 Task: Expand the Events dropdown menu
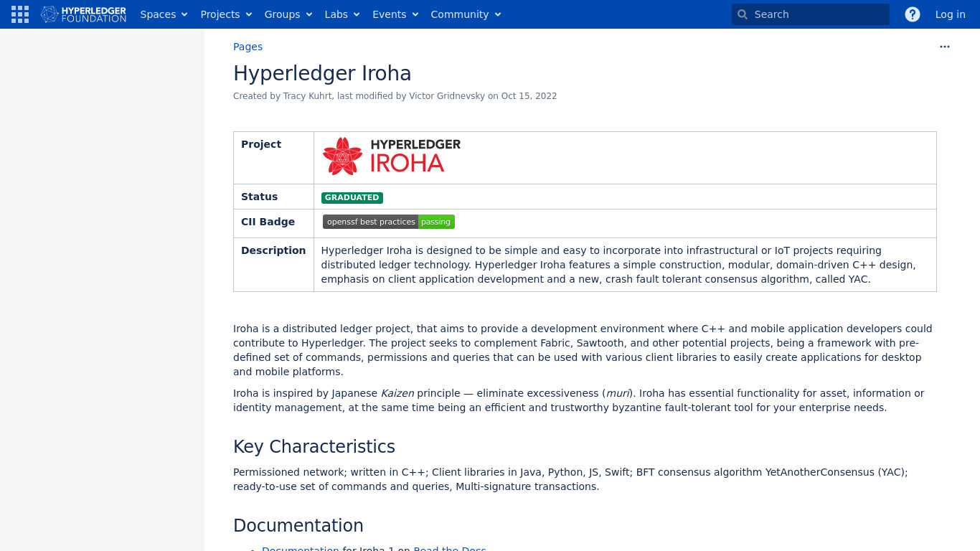pyautogui.click(x=395, y=14)
